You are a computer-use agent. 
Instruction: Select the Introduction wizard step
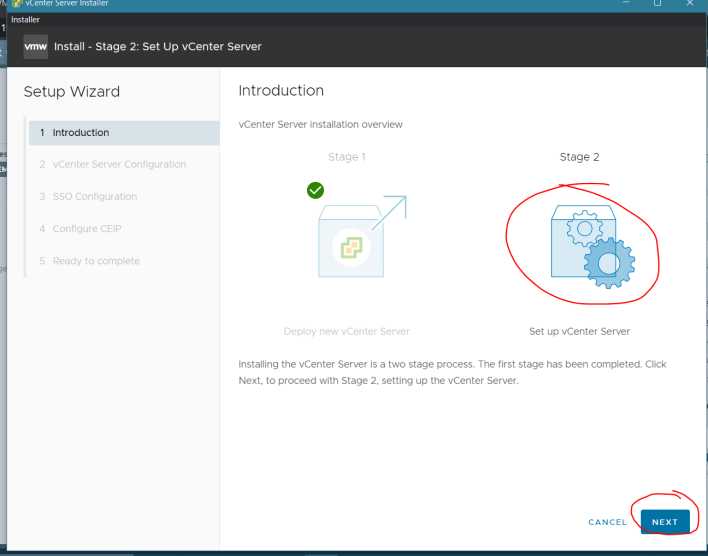pyautogui.click(x=124, y=133)
